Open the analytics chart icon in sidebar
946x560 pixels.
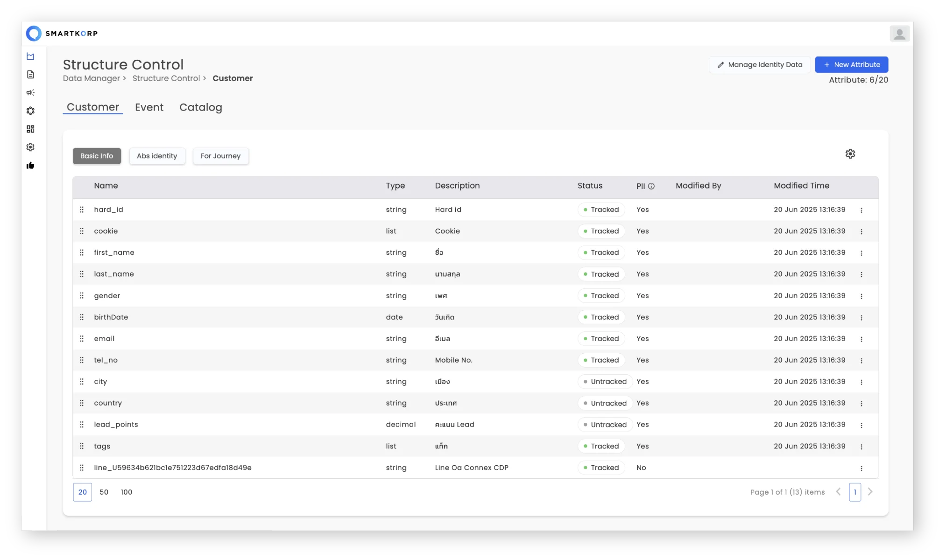[x=30, y=56]
